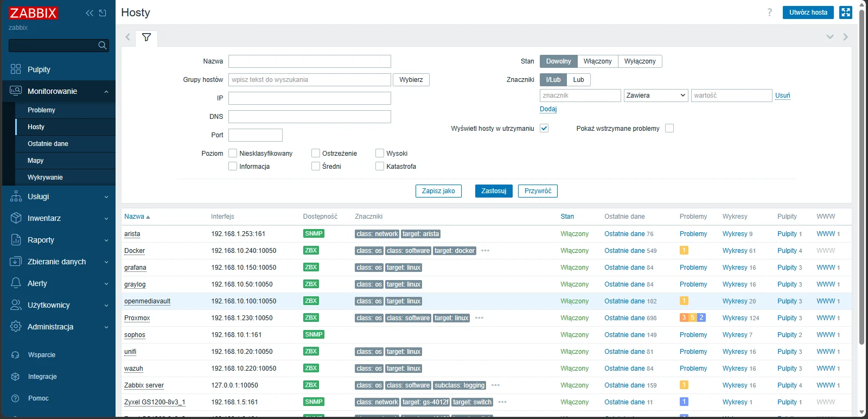Click Zastosuj filter button
This screenshot has width=868, height=419.
tap(494, 191)
